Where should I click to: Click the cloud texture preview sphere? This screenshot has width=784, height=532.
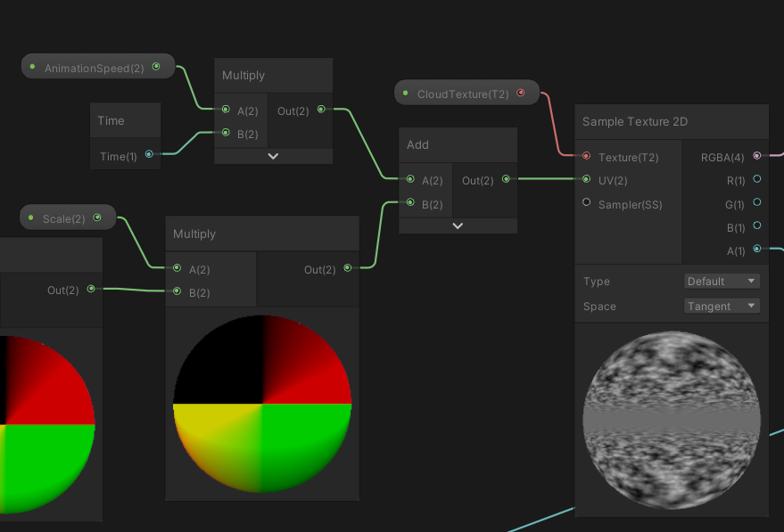tap(671, 419)
